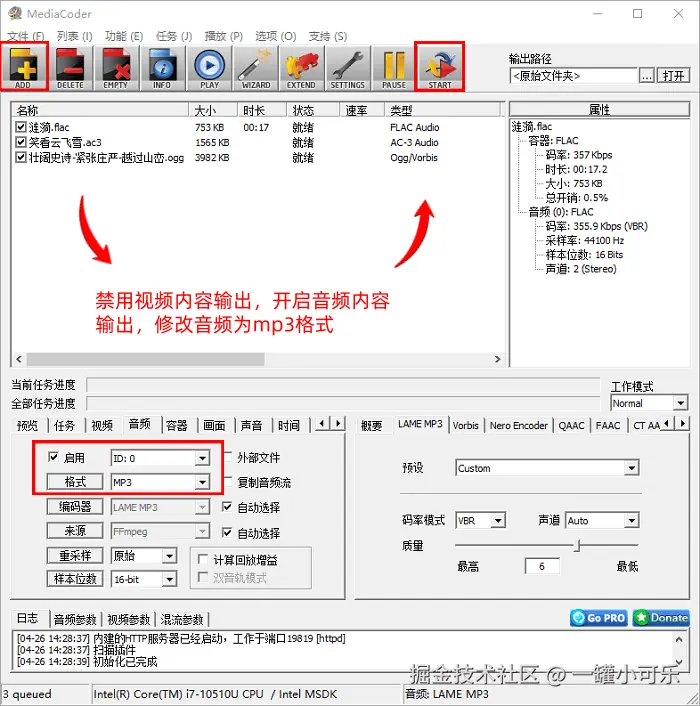Uncheck the 涟漪.flac file checkbox
This screenshot has width=700, height=706.
click(x=20, y=127)
